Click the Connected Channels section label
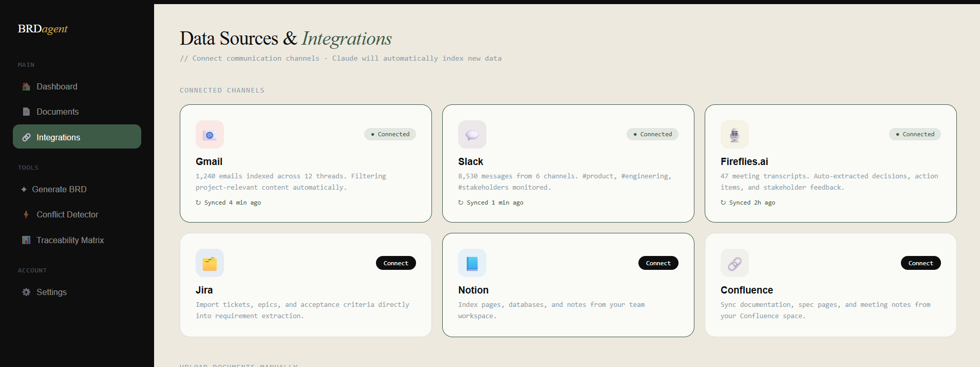The image size is (980, 367). click(222, 90)
